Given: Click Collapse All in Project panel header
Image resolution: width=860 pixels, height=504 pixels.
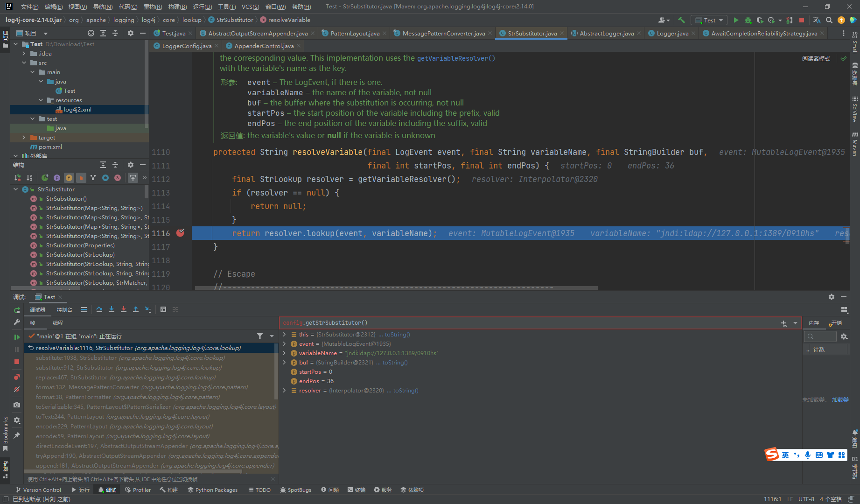Looking at the screenshot, I should point(115,33).
